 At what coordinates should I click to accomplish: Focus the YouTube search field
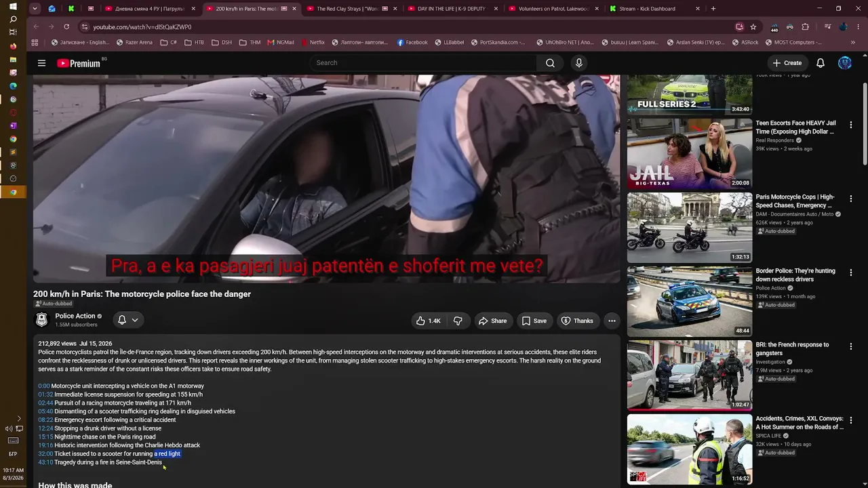[422, 63]
